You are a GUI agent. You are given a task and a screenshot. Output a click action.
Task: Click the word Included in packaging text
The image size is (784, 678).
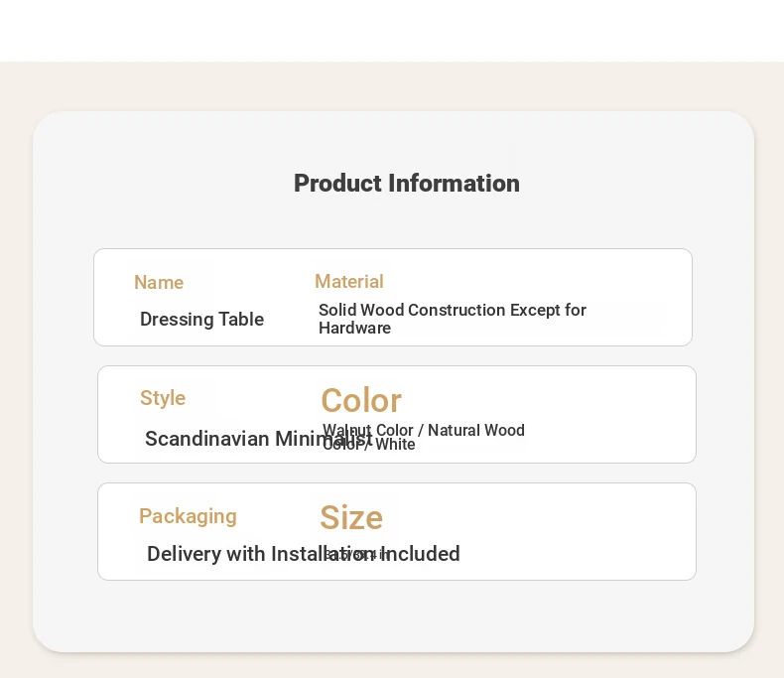click(x=421, y=554)
